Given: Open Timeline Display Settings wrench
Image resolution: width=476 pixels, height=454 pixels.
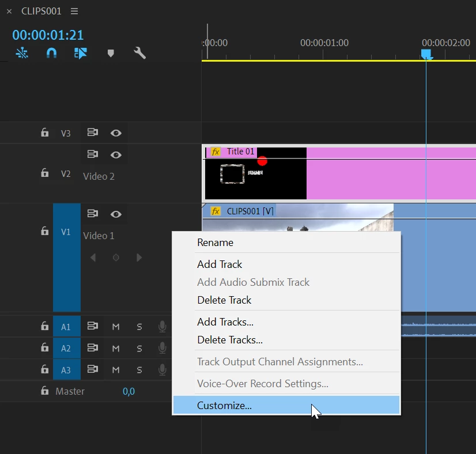Looking at the screenshot, I should pos(139,53).
